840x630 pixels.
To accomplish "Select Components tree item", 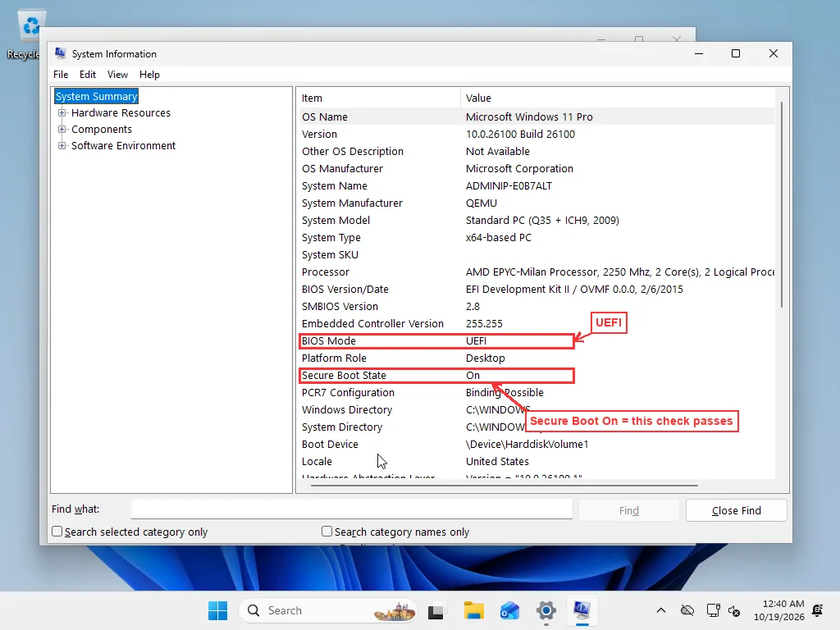I will click(101, 129).
